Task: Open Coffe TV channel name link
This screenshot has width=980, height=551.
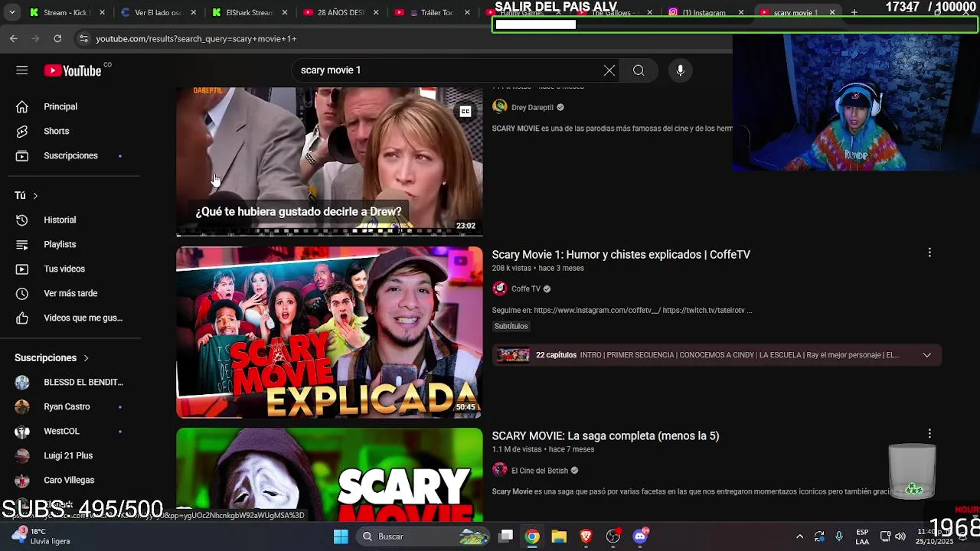Action: point(526,289)
